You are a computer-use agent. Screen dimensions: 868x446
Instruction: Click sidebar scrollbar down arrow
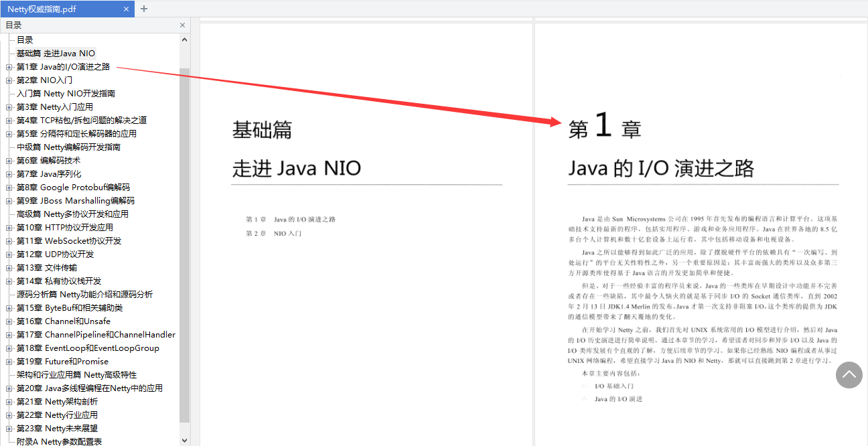pyautogui.click(x=185, y=440)
